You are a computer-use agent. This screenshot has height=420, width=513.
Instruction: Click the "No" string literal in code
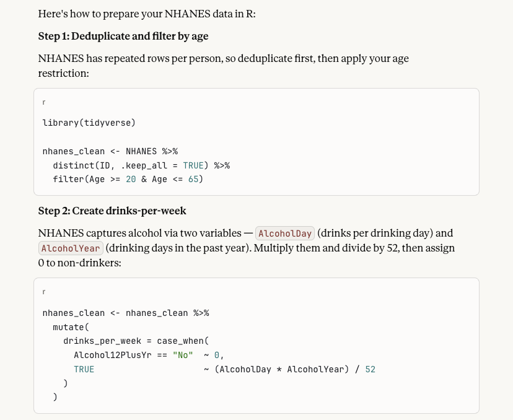pyautogui.click(x=183, y=355)
